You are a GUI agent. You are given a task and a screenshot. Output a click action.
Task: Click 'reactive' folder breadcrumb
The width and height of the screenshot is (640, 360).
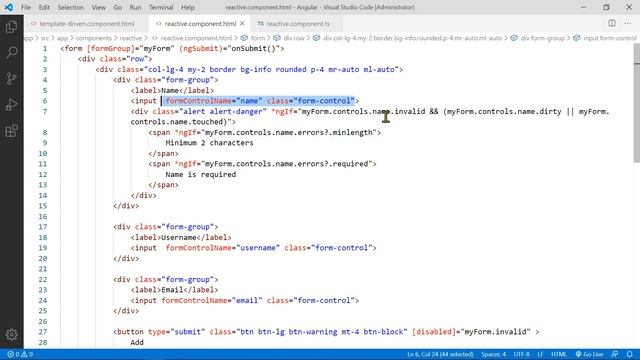131,38
